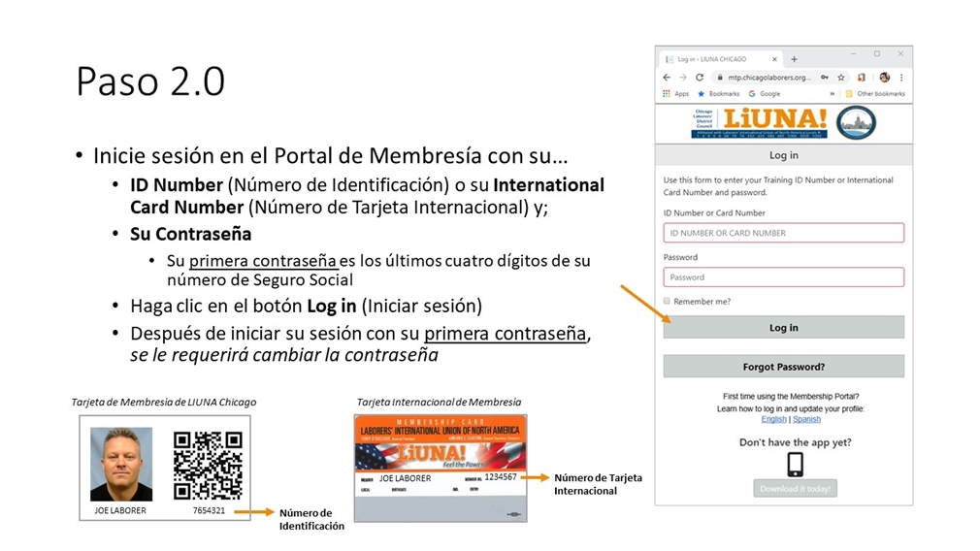The image size is (980, 551).
Task: Focus the Password field
Action: [x=784, y=276]
